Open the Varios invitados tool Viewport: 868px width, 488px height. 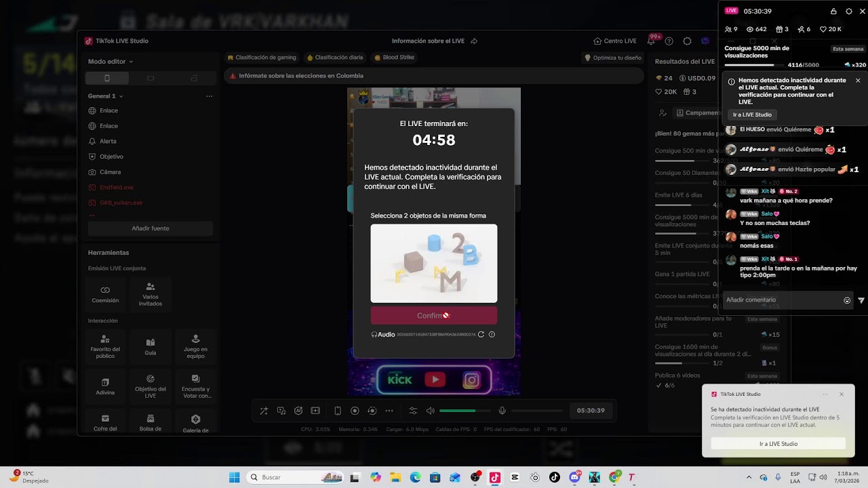151,294
